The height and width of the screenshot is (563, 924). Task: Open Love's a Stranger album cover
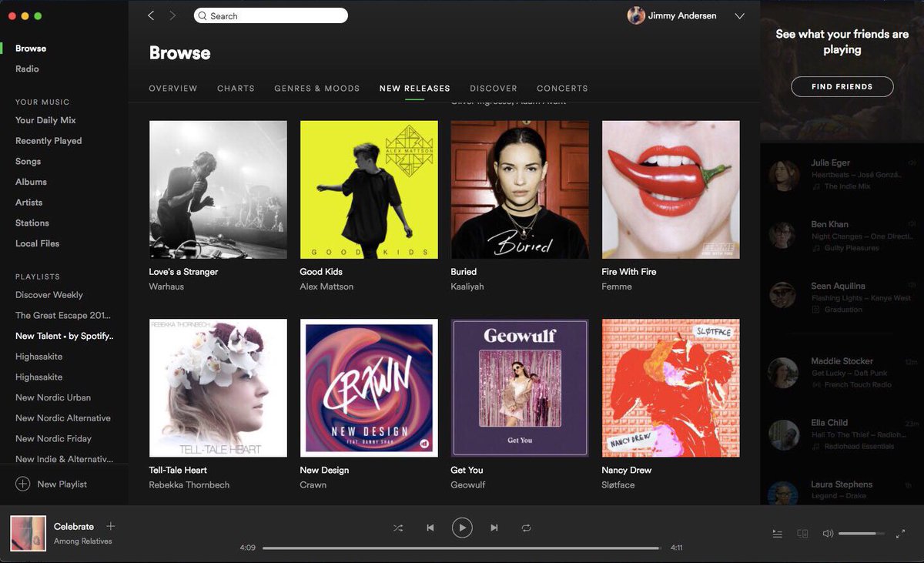pos(218,189)
